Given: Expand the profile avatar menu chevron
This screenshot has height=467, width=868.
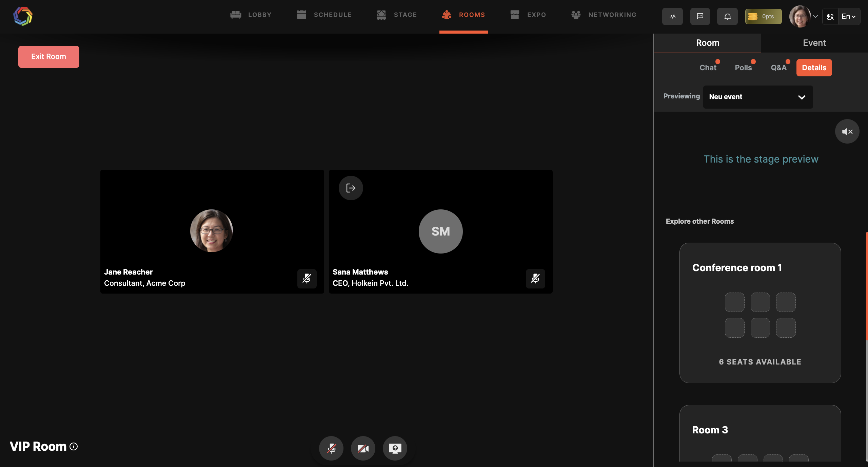Looking at the screenshot, I should pyautogui.click(x=815, y=16).
